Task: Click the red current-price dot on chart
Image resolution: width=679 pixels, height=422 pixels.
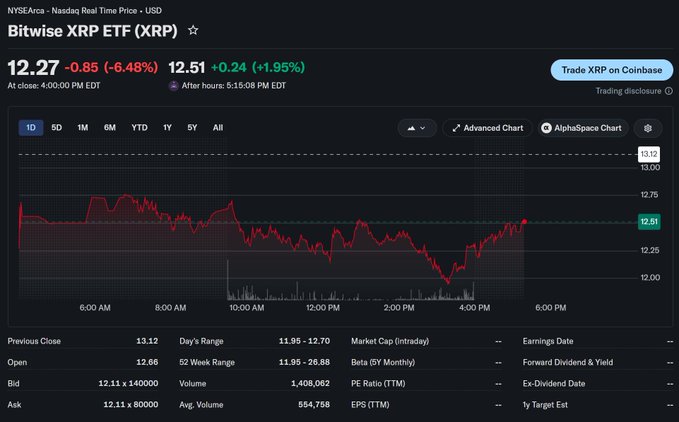Action: [x=524, y=222]
